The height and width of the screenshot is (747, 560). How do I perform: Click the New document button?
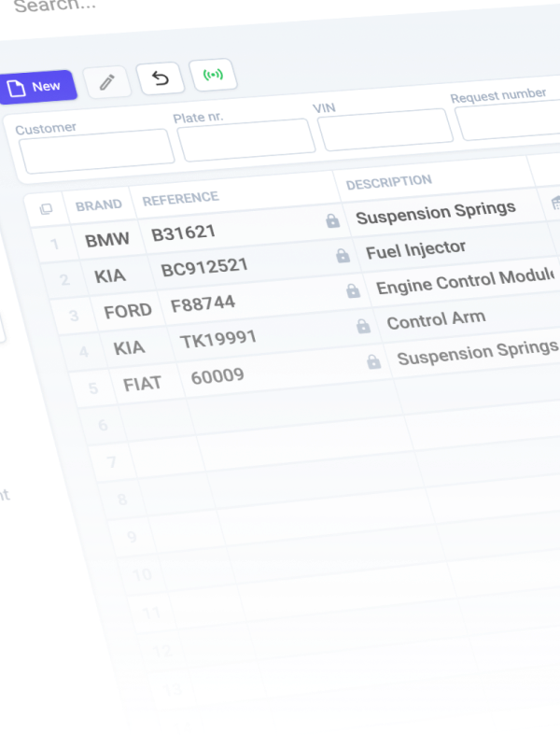click(35, 87)
